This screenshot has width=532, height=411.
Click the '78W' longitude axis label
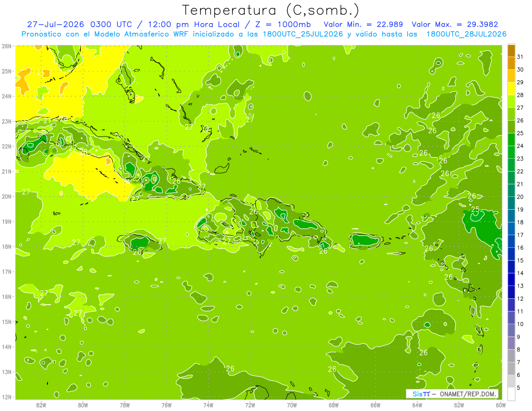coord(125,405)
